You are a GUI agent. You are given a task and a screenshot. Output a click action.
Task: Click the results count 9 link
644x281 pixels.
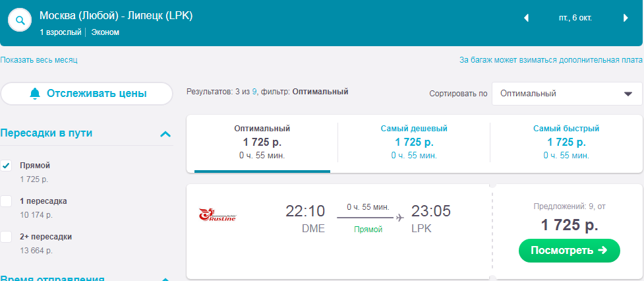click(254, 92)
